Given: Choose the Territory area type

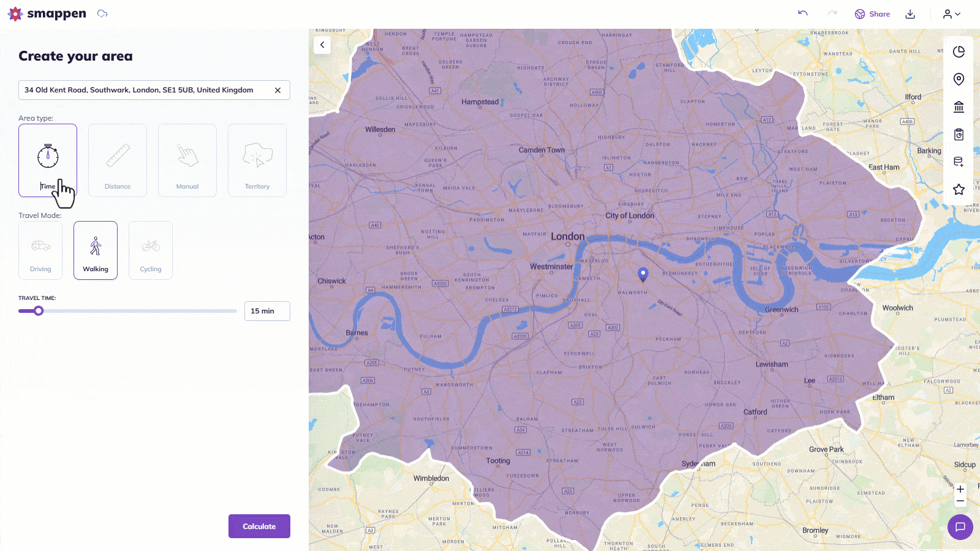Looking at the screenshot, I should [257, 160].
